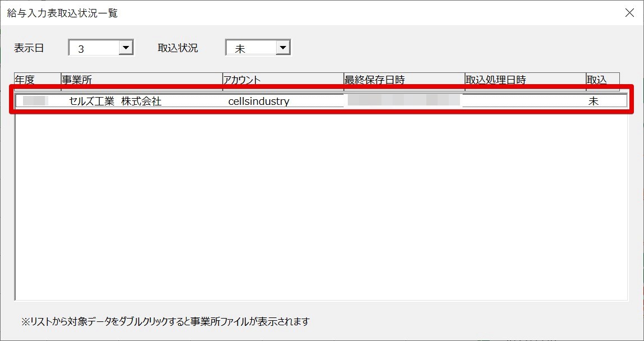644x341 pixels.
Task: Select the セルズ工業 株式会社 row
Action: click(x=321, y=100)
